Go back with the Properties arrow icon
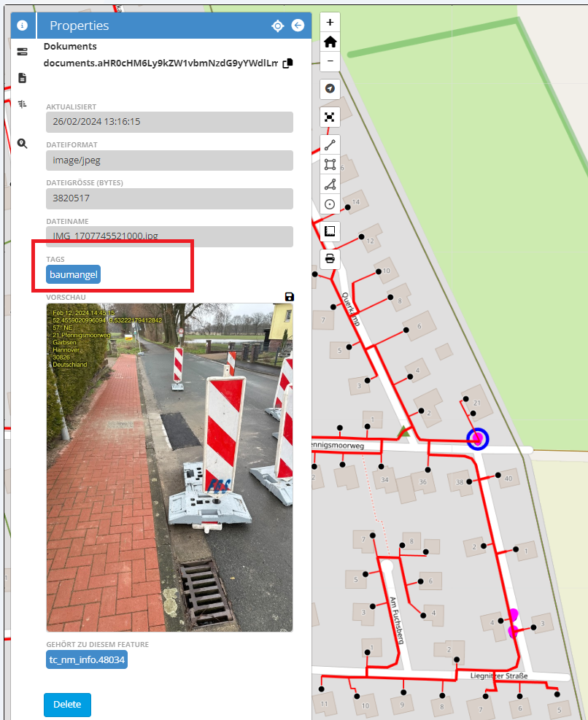Screen dimensions: 588x720 tap(298, 26)
